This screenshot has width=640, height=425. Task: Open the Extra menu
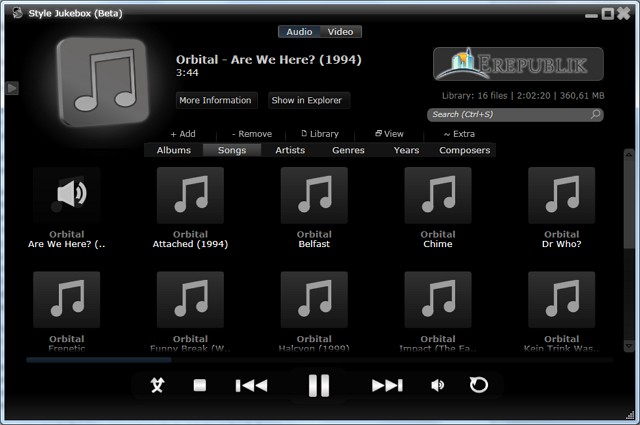[459, 134]
